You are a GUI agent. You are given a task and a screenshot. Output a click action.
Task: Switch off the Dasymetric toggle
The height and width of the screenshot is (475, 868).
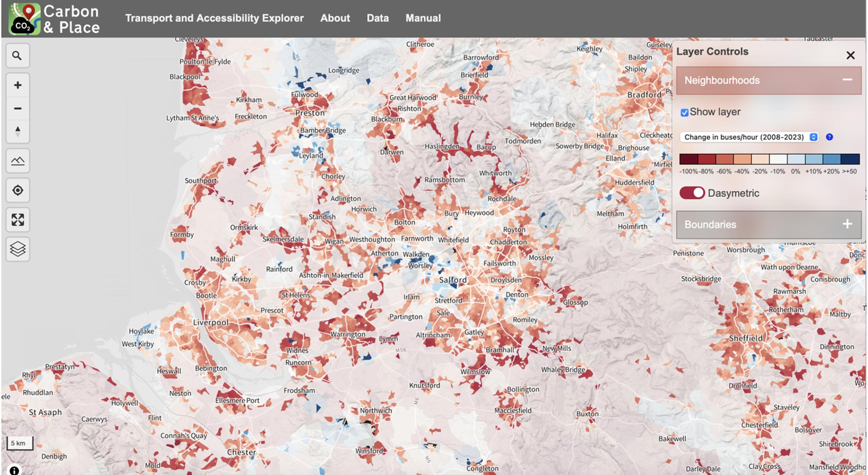[692, 193]
